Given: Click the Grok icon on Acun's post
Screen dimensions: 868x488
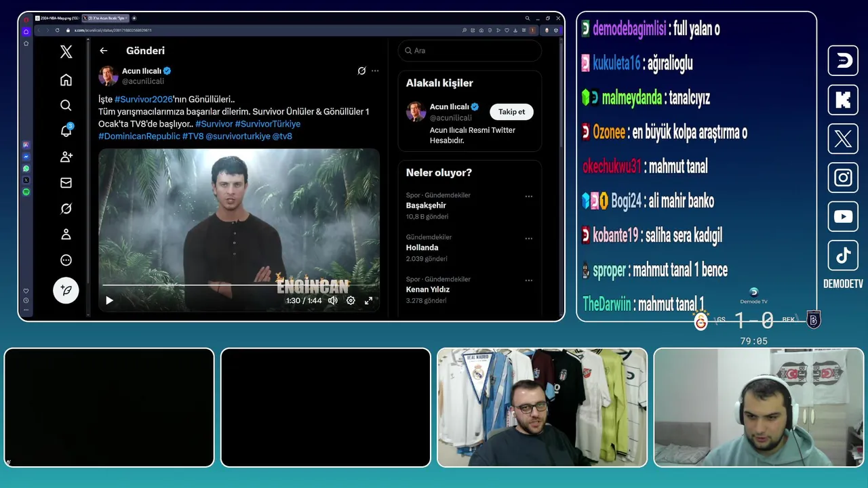Looking at the screenshot, I should click(361, 70).
